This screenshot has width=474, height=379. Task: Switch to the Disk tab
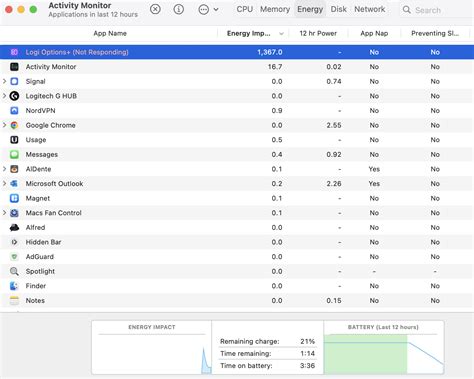[338, 9]
